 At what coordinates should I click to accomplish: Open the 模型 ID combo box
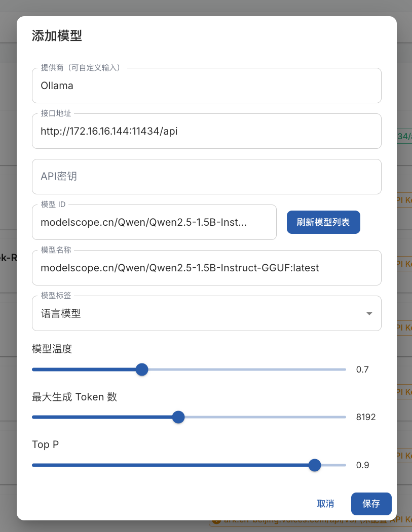[x=154, y=222]
